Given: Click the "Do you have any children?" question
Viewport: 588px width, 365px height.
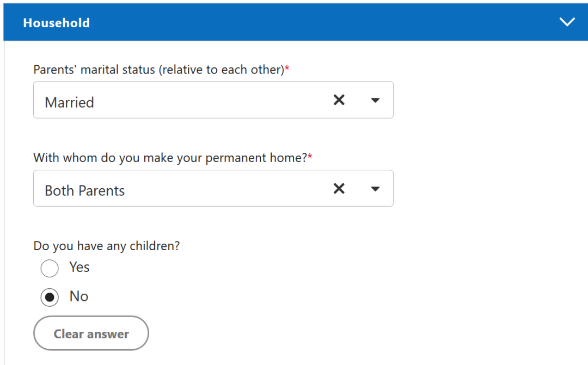Looking at the screenshot, I should pos(107,246).
